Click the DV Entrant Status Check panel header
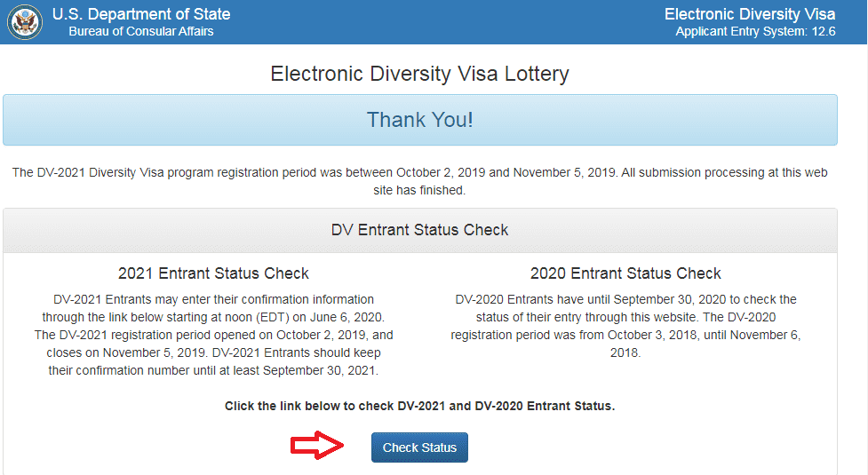The height and width of the screenshot is (475, 868). (x=419, y=230)
